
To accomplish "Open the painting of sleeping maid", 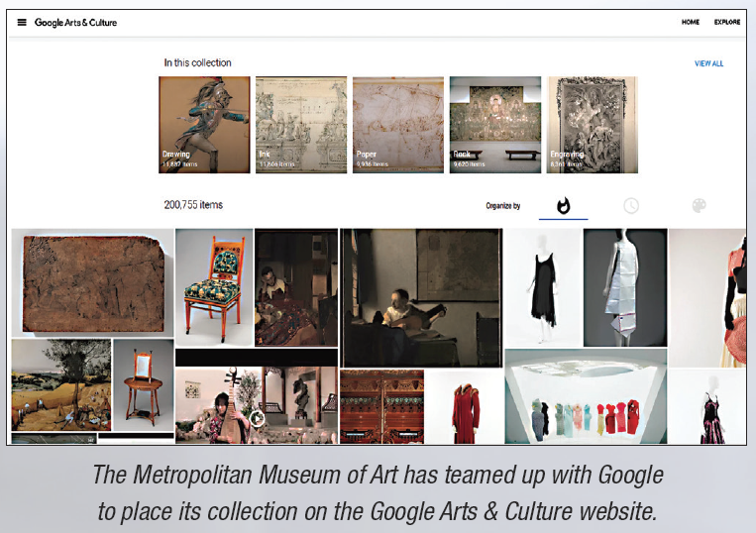I will pyautogui.click(x=296, y=287).
